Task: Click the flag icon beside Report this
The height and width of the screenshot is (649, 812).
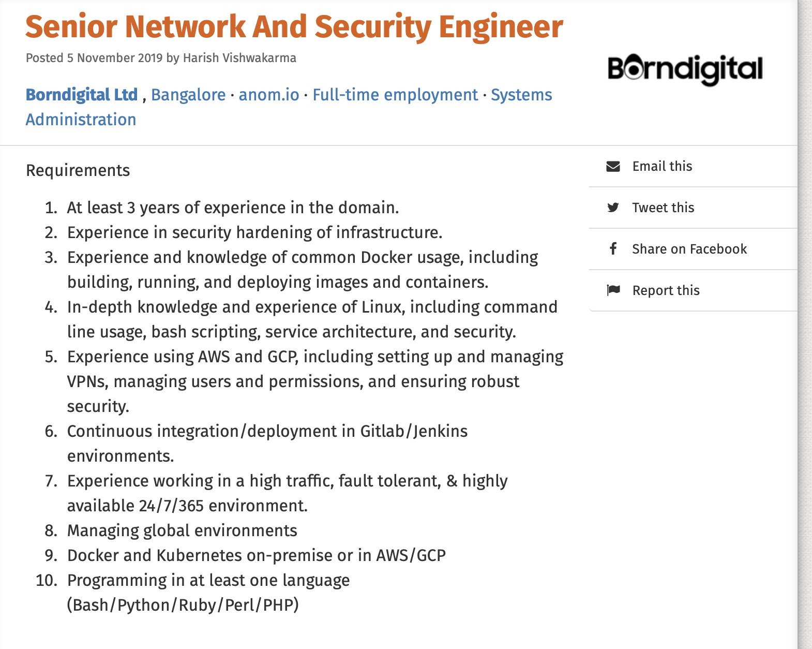Action: point(613,290)
